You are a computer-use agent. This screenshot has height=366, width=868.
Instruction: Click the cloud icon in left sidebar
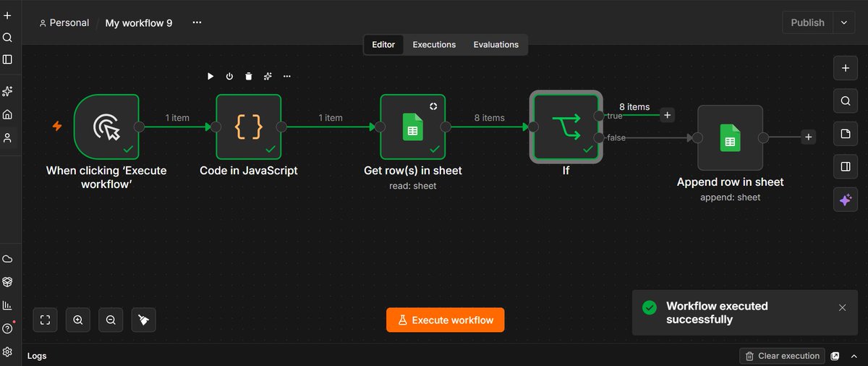[x=7, y=259]
